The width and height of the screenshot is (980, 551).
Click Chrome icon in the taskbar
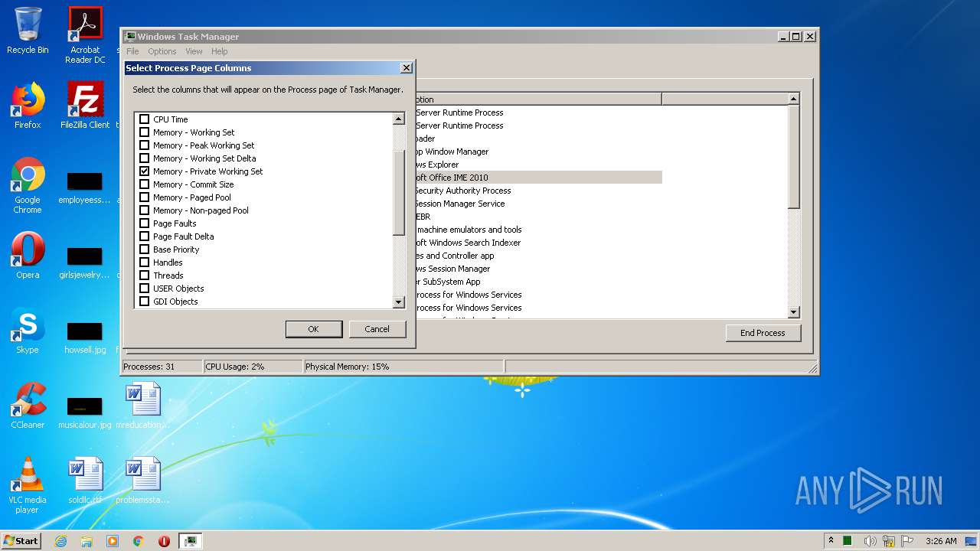click(139, 541)
